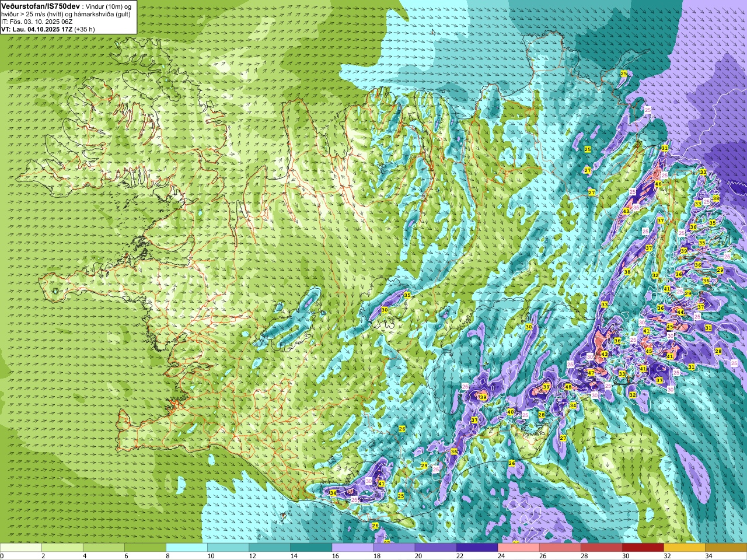Pick the 4–6 m/s green legend swatch

(104, 548)
